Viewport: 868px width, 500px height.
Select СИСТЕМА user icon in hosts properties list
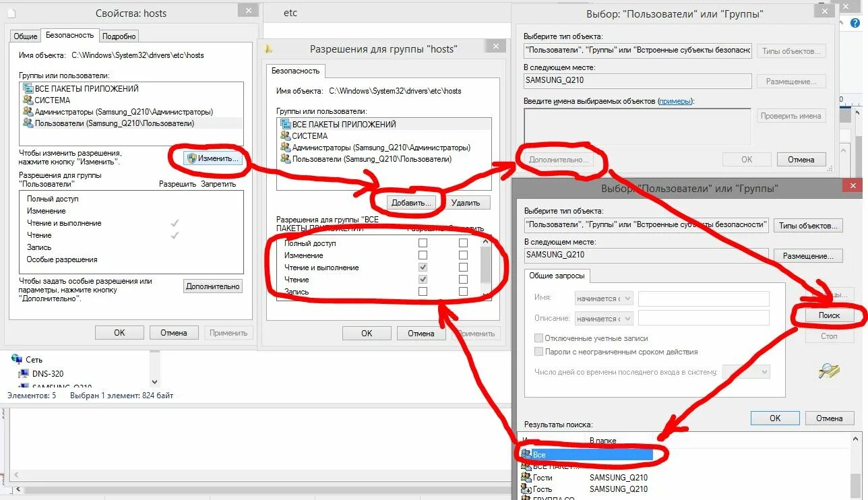(x=28, y=100)
